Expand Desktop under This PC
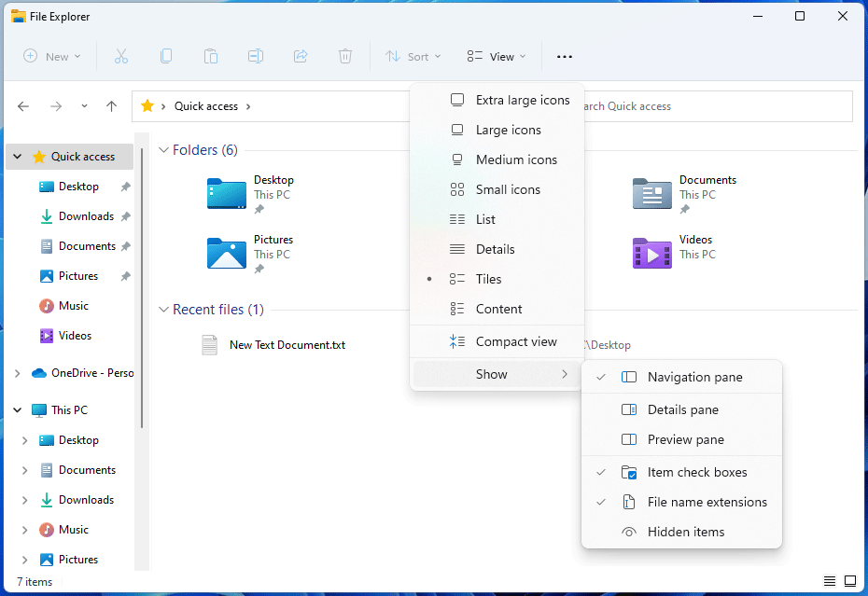Image resolution: width=868 pixels, height=596 pixels. (25, 440)
